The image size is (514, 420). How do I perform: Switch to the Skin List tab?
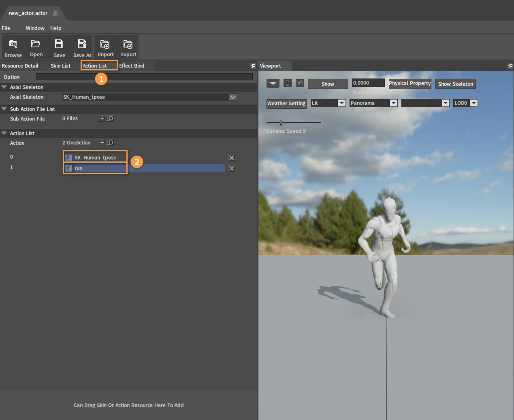click(x=60, y=66)
